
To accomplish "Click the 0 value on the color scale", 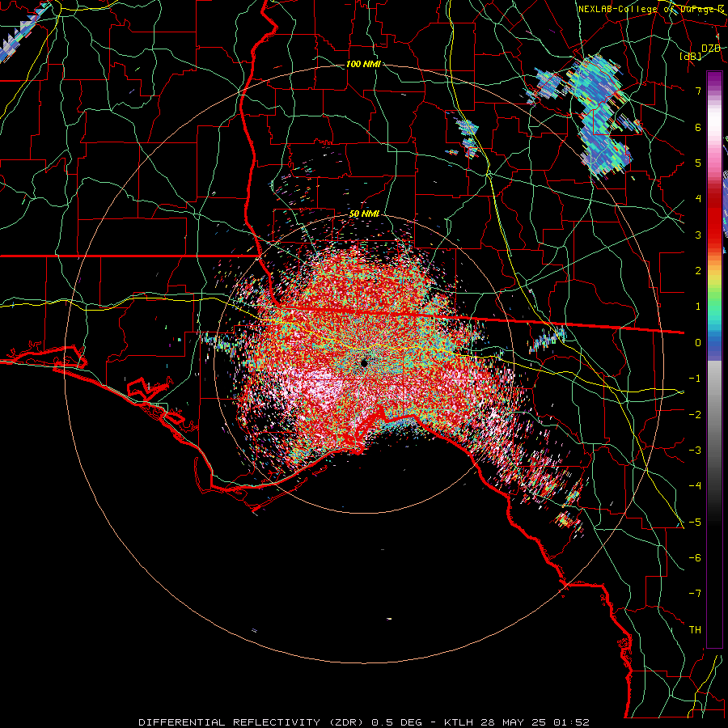I will 698,343.
